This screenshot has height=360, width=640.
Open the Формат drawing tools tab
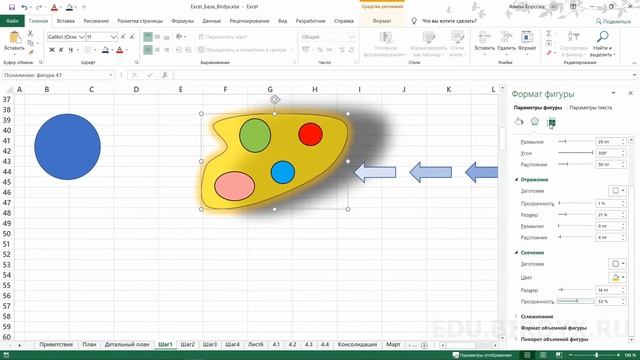pos(382,21)
